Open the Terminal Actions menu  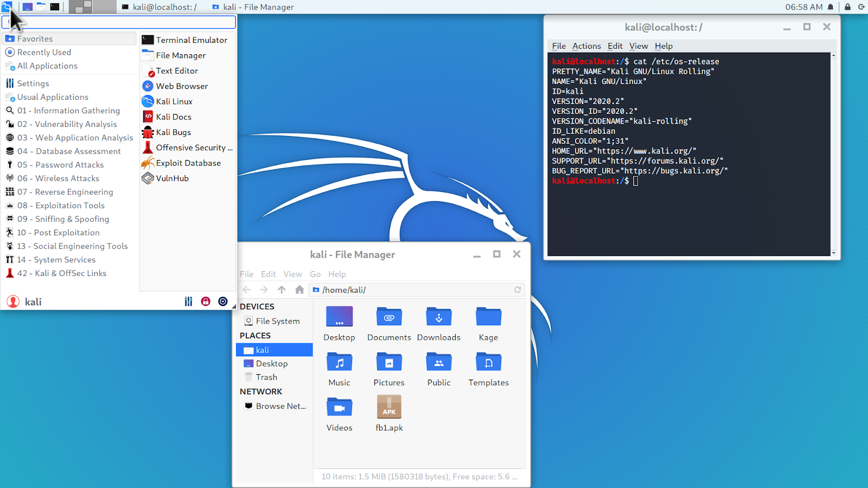tap(586, 46)
